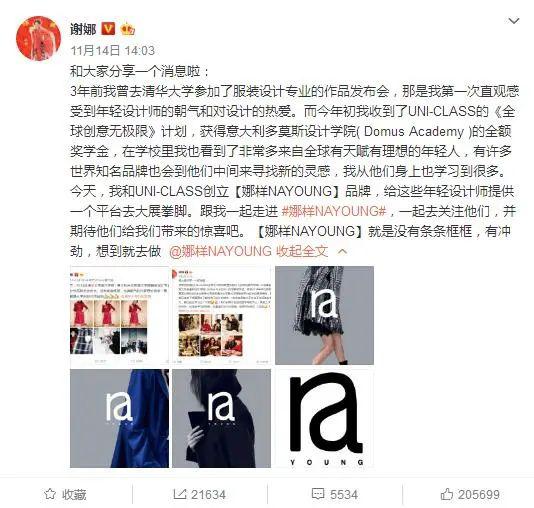Collapse the full text with 收起全文
This screenshot has height=508, width=534.
tap(302, 251)
